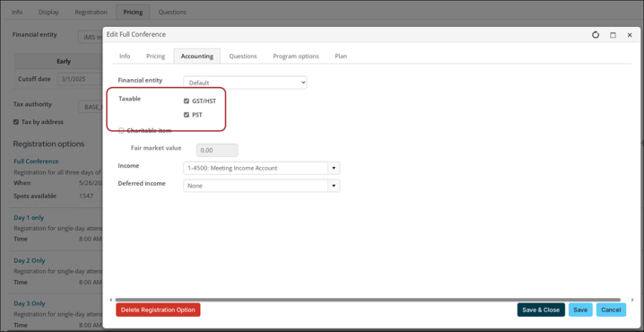This screenshot has width=644, height=332.
Task: Switch to dialog Pricing tab
Action: pyautogui.click(x=156, y=57)
